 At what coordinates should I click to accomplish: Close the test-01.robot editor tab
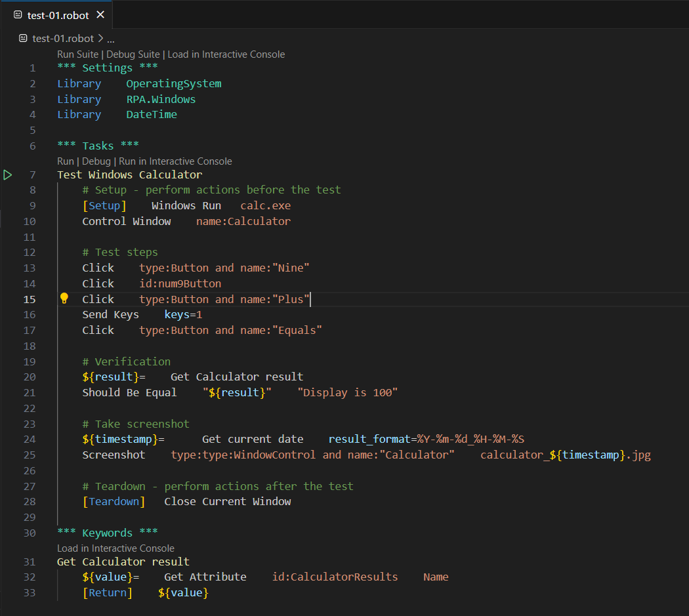pos(100,15)
